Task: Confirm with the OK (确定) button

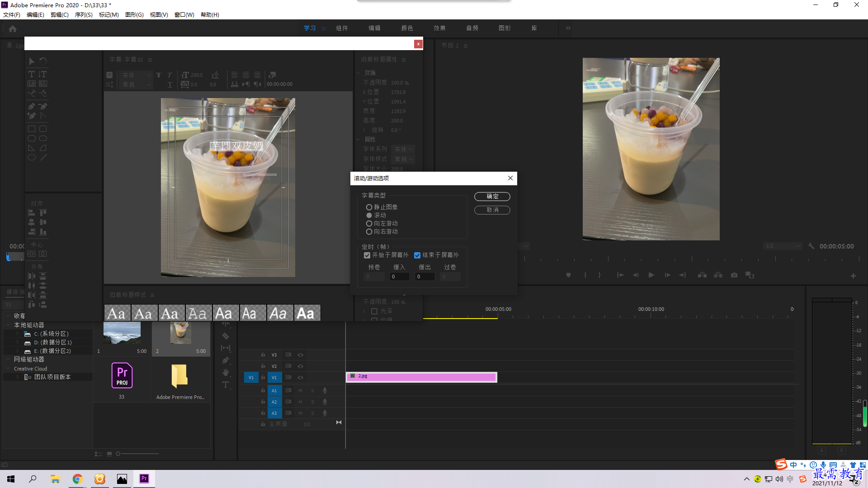Action: click(492, 197)
